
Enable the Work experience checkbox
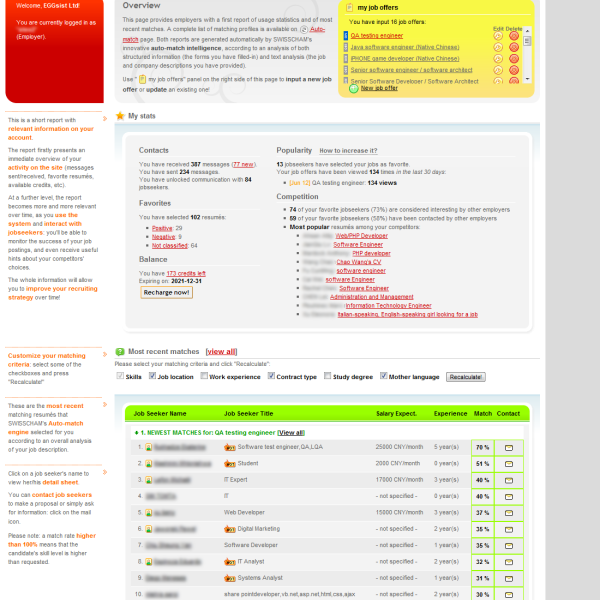(204, 376)
